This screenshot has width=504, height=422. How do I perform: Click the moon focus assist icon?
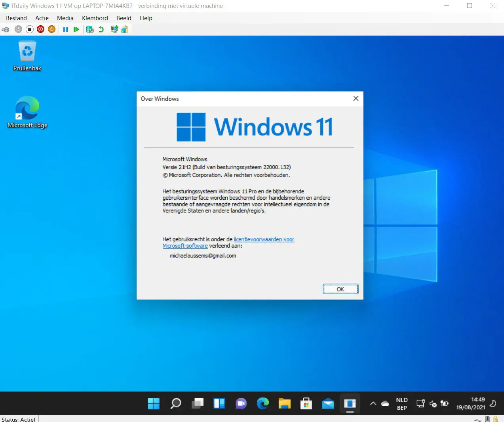coord(493,403)
